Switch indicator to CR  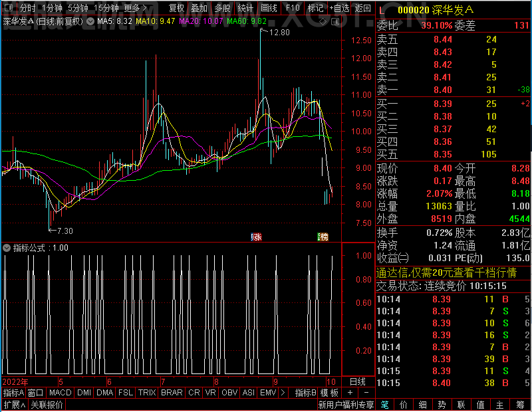[194, 393]
